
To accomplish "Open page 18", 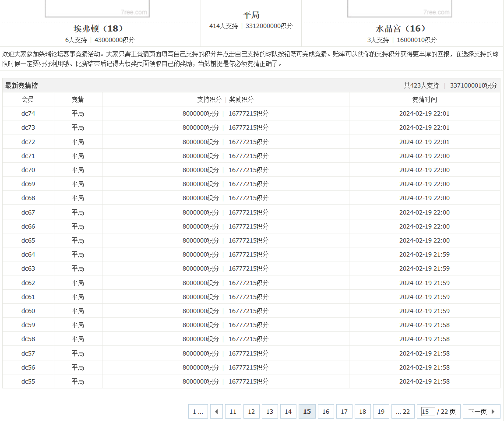I will click(x=363, y=411).
